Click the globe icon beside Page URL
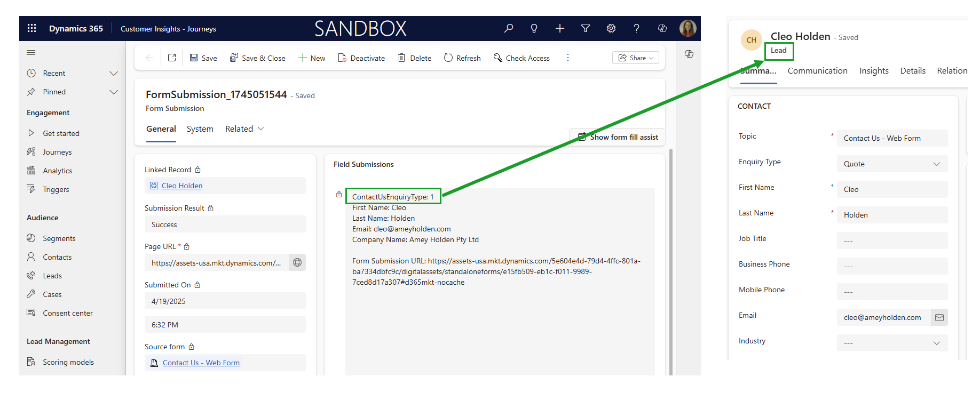The image size is (980, 393). coord(297,262)
